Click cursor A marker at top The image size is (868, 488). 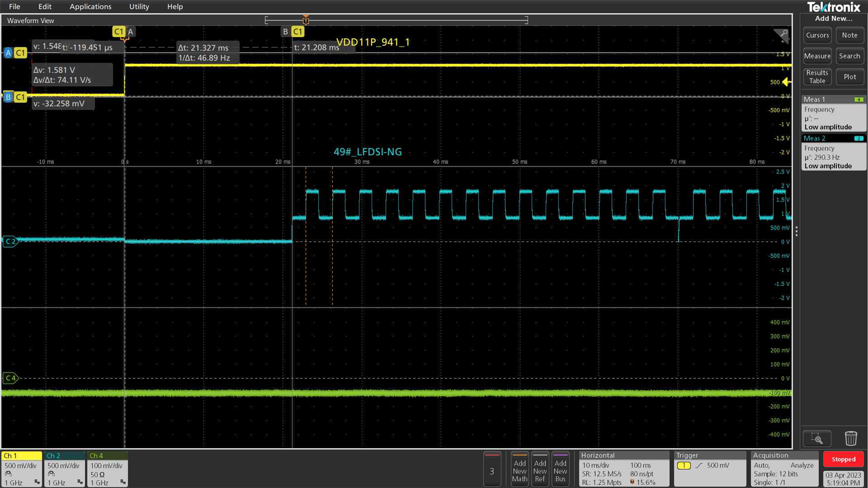click(x=124, y=32)
